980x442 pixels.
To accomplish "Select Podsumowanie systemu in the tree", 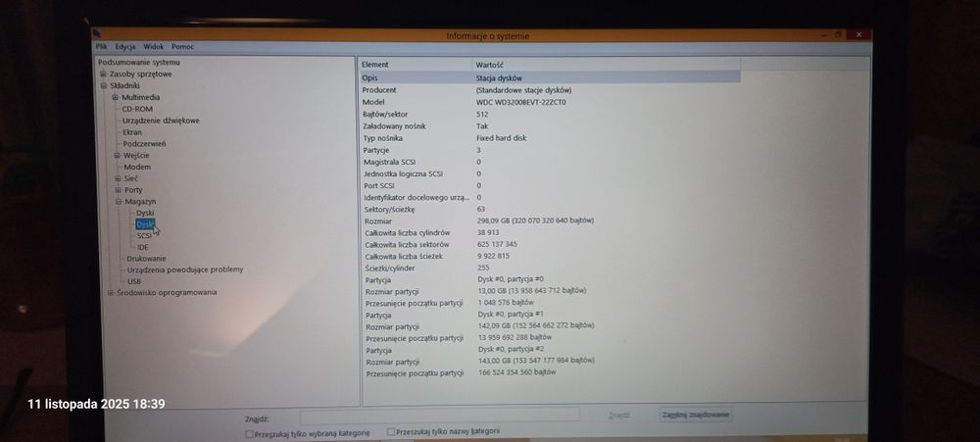I will 139,63.
